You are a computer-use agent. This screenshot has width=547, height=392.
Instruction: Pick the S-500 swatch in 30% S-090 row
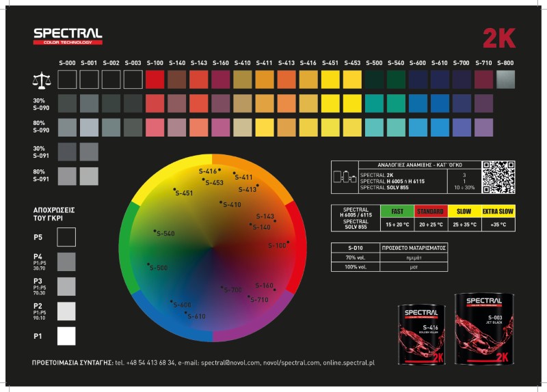(x=374, y=104)
